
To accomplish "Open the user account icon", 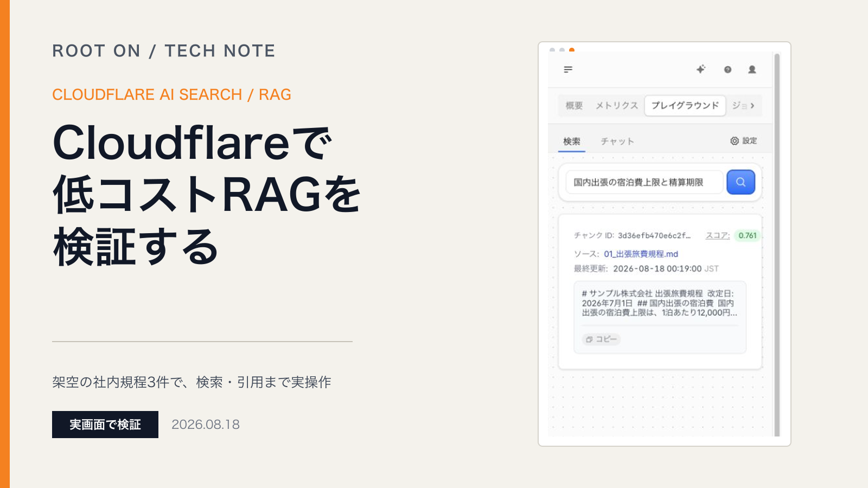I will point(752,69).
